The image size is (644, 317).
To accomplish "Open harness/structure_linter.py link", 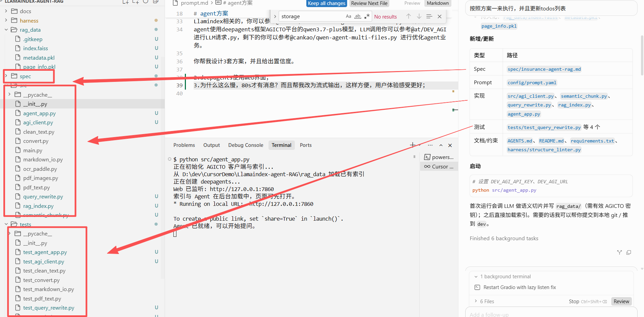I will tap(544, 150).
